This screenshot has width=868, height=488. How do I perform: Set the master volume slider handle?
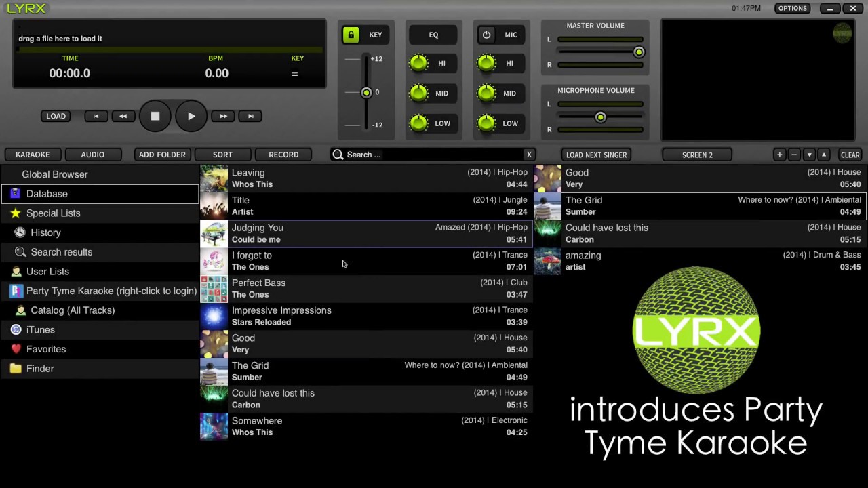pyautogui.click(x=639, y=52)
